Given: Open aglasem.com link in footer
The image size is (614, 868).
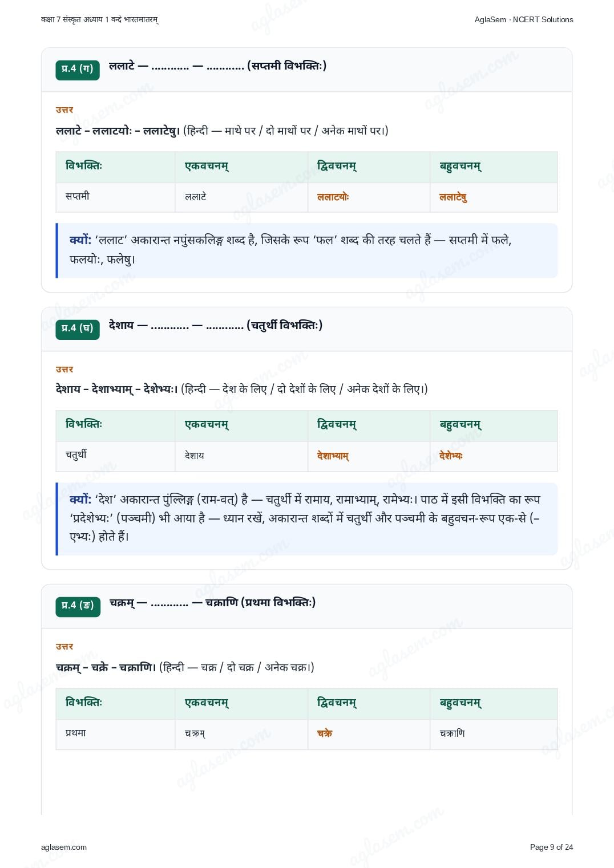Looking at the screenshot, I should (x=64, y=847).
